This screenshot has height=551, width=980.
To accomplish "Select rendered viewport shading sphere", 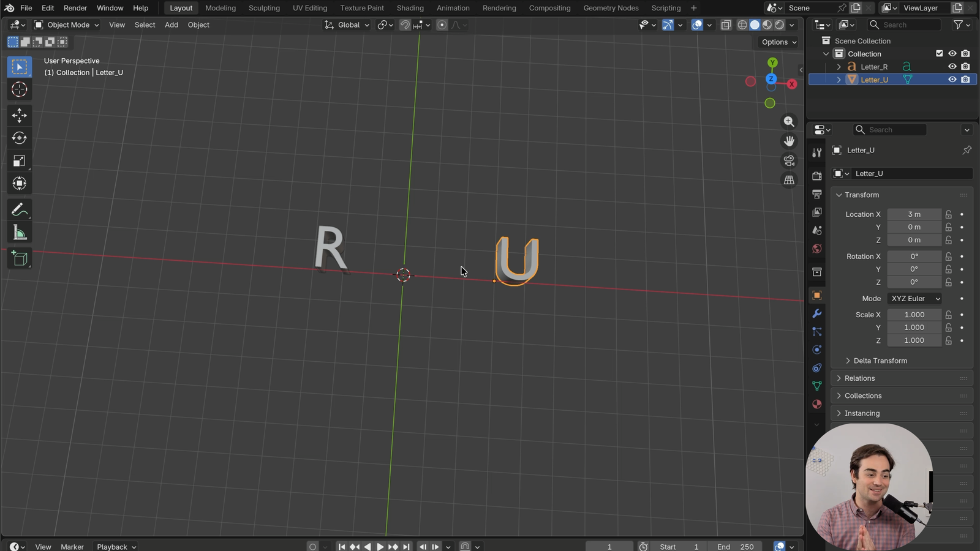I will [779, 25].
